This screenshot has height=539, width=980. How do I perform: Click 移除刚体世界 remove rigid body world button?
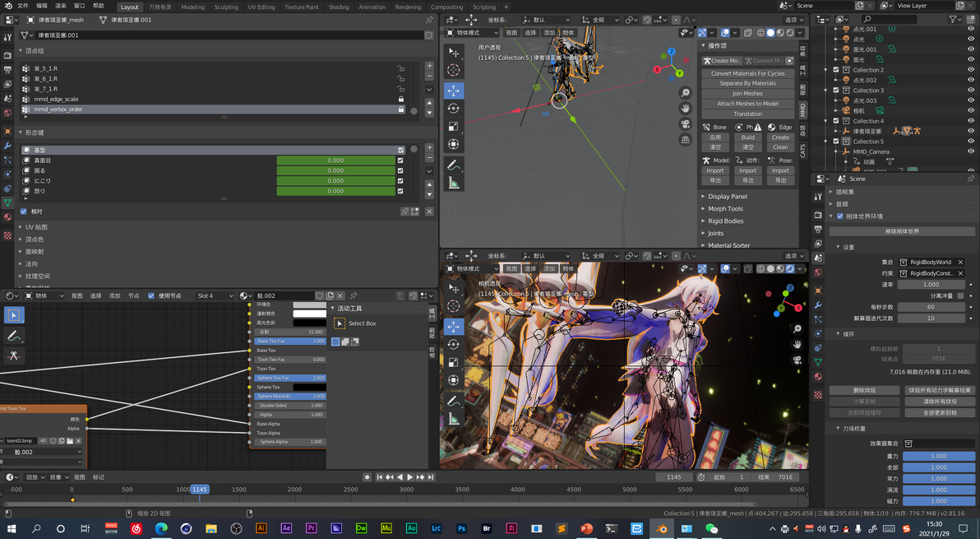(x=902, y=231)
